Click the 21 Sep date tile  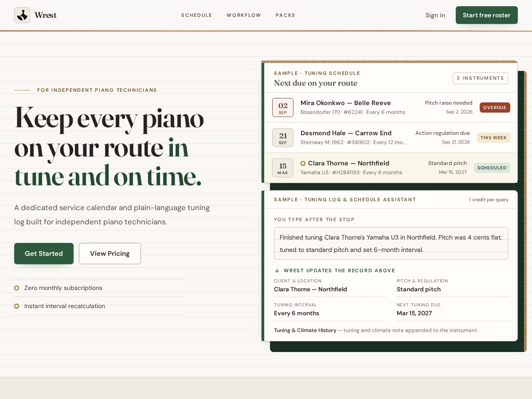coord(283,138)
